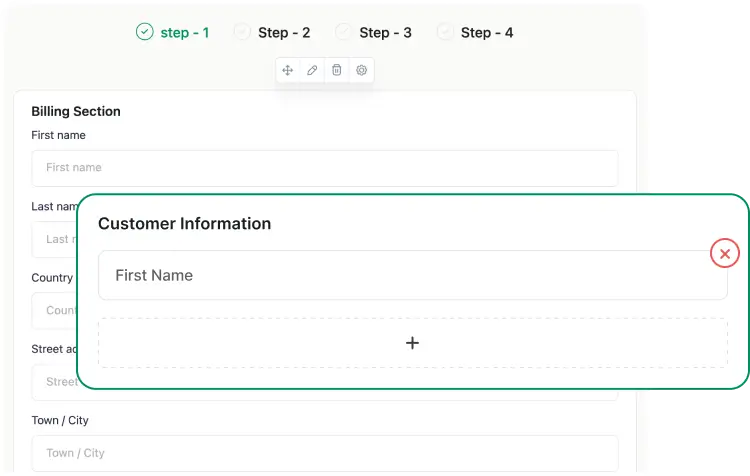This screenshot has height=476, width=750.
Task: Focus the Billing Section First name input
Action: pos(324,168)
